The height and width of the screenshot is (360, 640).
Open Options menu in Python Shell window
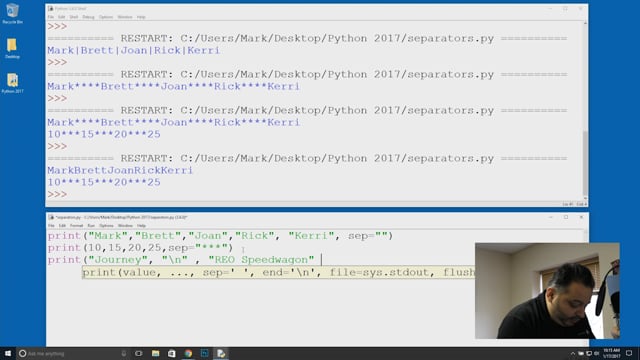106,17
